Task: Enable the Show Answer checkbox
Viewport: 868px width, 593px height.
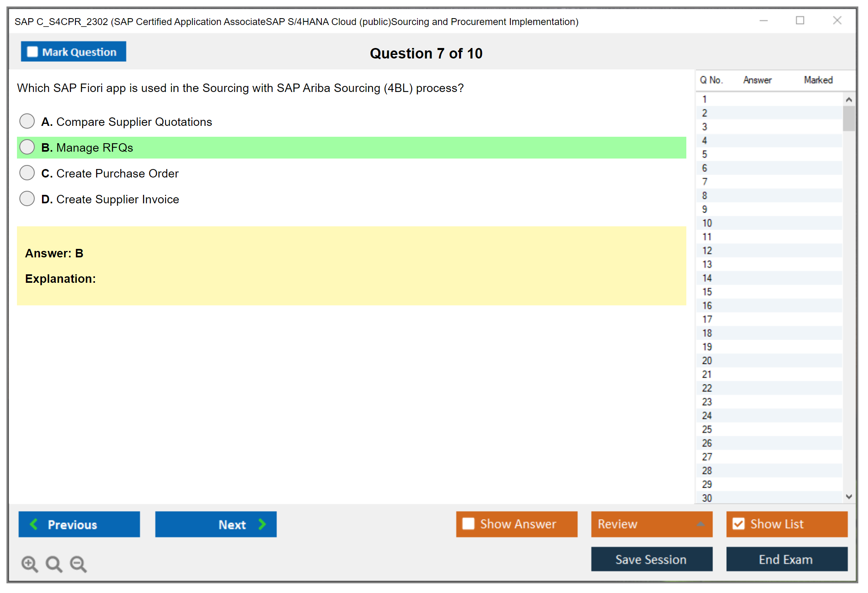Action: pos(468,524)
